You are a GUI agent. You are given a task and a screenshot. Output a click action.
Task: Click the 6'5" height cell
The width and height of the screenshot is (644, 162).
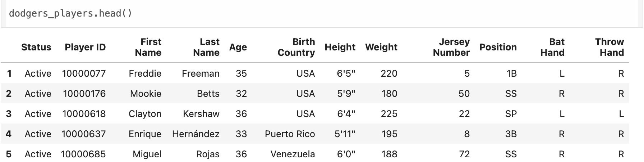[x=346, y=73]
